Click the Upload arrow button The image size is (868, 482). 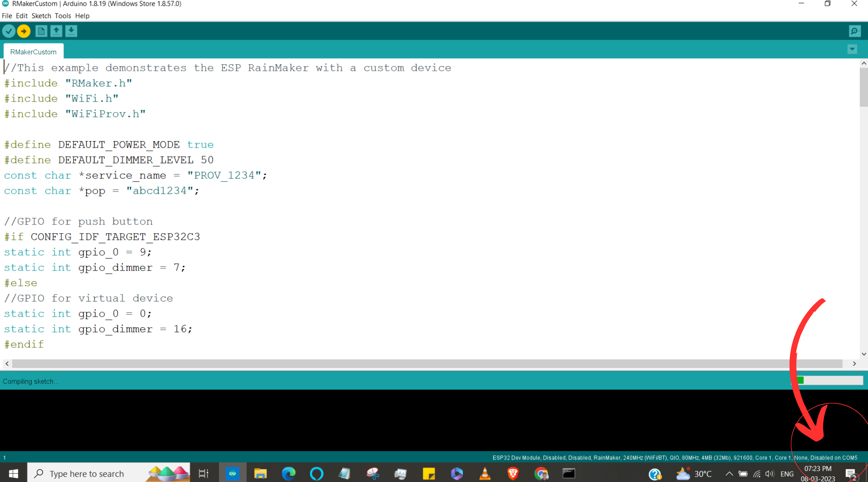pos(24,31)
